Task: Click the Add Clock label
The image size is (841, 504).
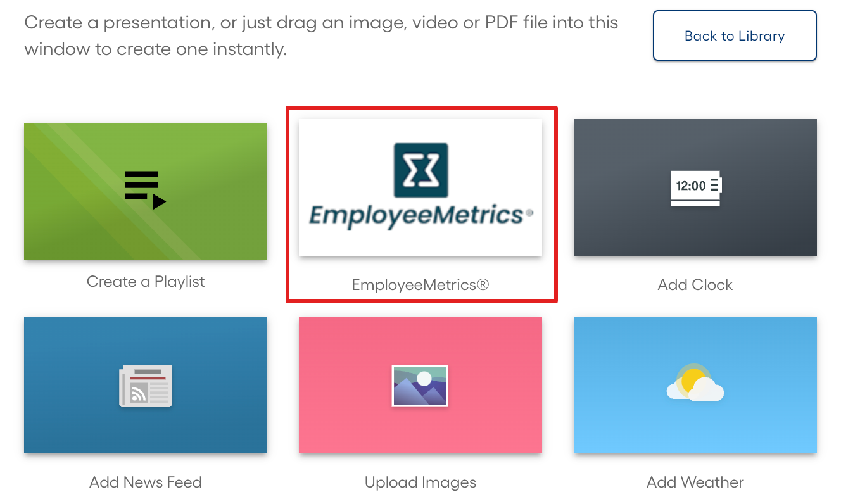Action: 695,284
